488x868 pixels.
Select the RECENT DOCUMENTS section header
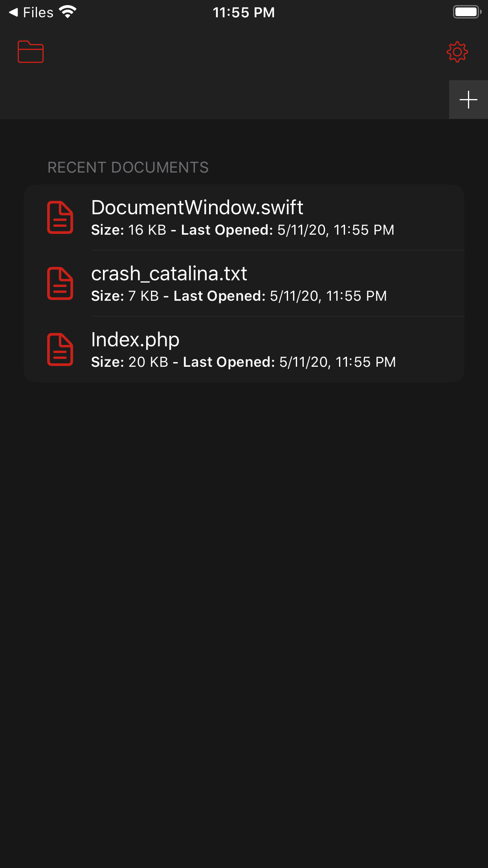coord(128,167)
